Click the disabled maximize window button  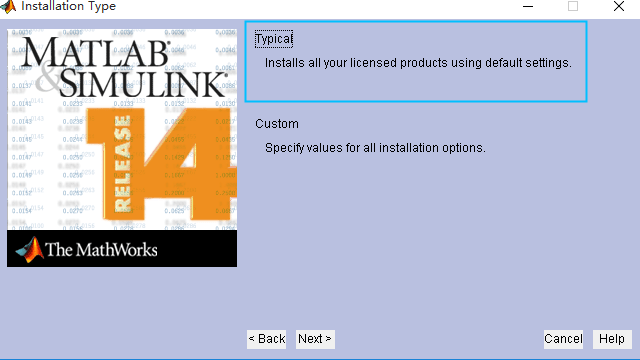click(573, 6)
